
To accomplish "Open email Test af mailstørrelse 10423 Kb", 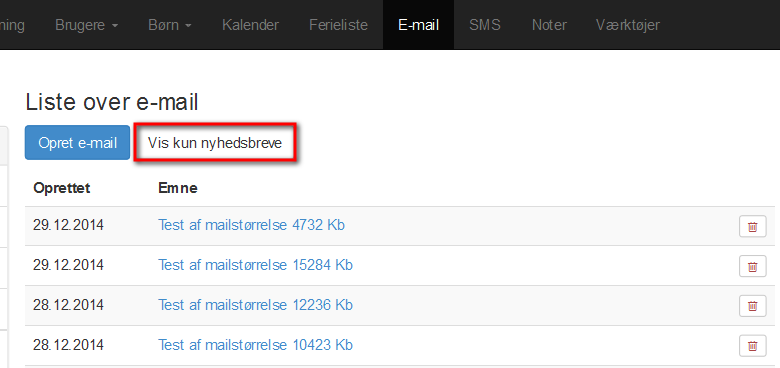I will click(255, 345).
